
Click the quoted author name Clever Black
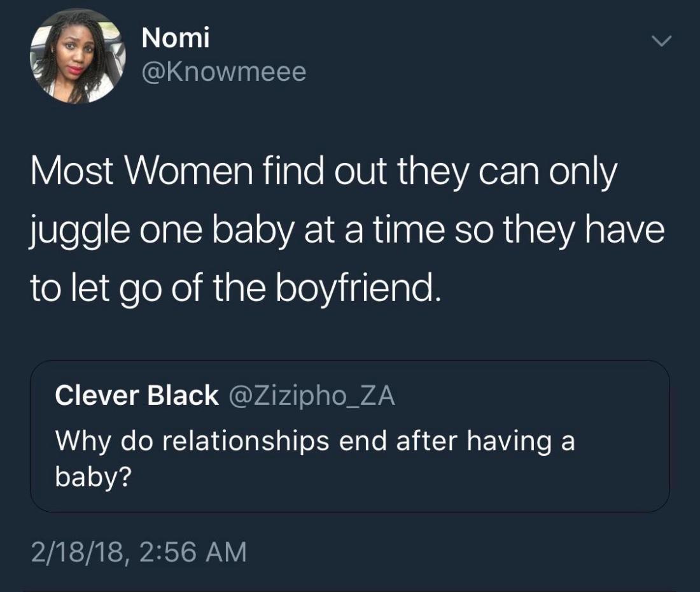[x=136, y=396]
